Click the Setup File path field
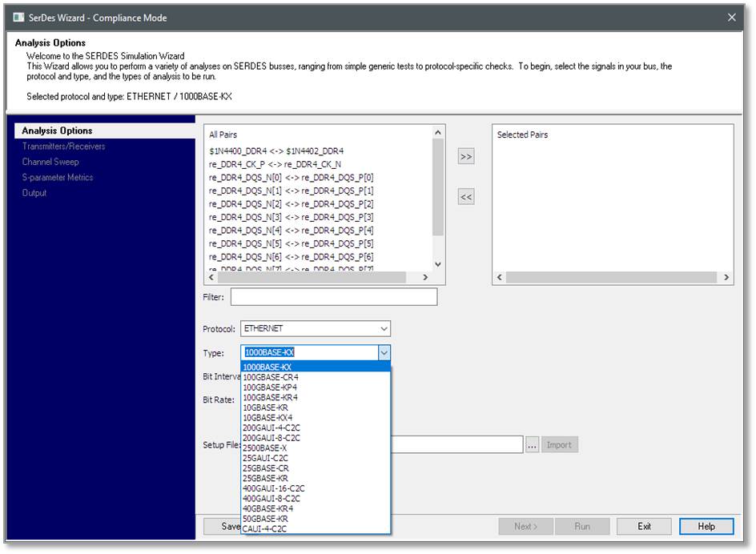This screenshot has height=554, width=756. [456, 444]
